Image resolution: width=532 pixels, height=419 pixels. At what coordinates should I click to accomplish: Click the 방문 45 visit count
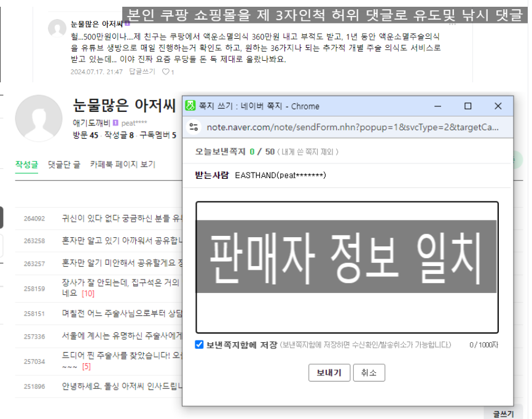tap(85, 135)
